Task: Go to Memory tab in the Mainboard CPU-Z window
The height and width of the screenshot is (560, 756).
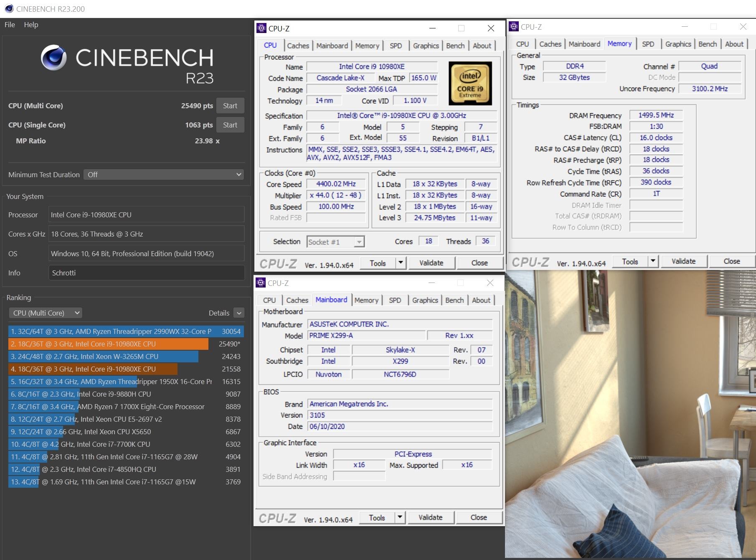Action: click(366, 300)
